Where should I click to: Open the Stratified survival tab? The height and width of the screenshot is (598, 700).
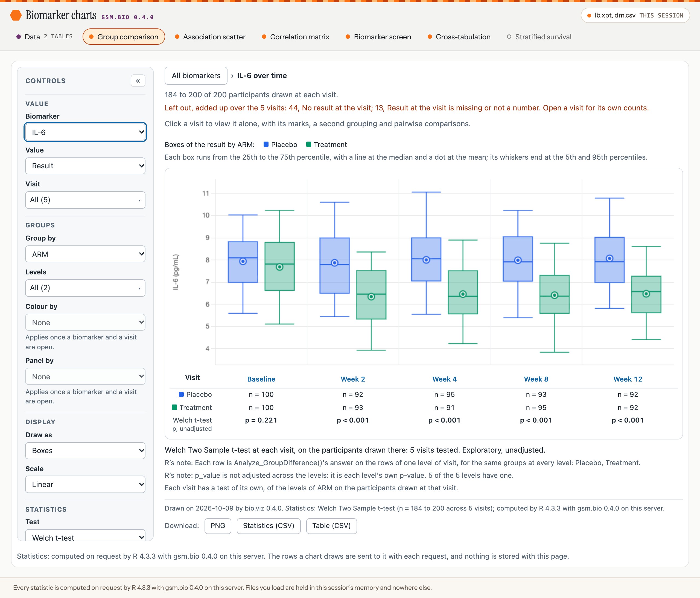coord(539,37)
